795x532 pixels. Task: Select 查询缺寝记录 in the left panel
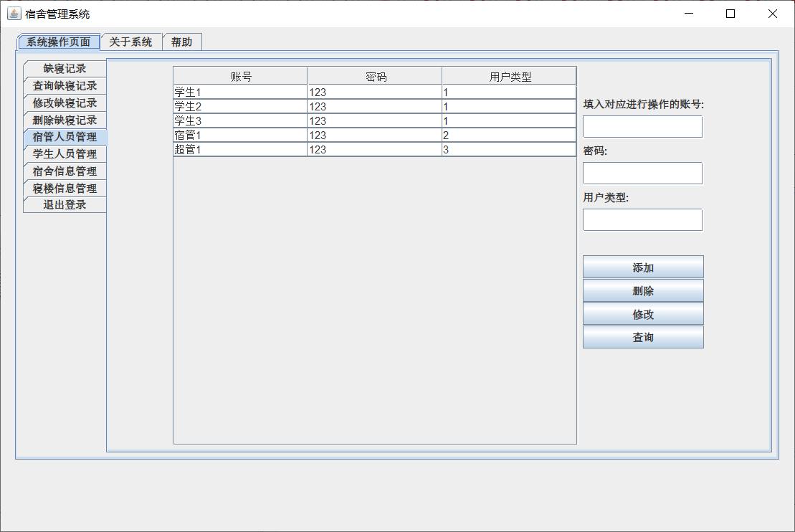click(x=64, y=85)
